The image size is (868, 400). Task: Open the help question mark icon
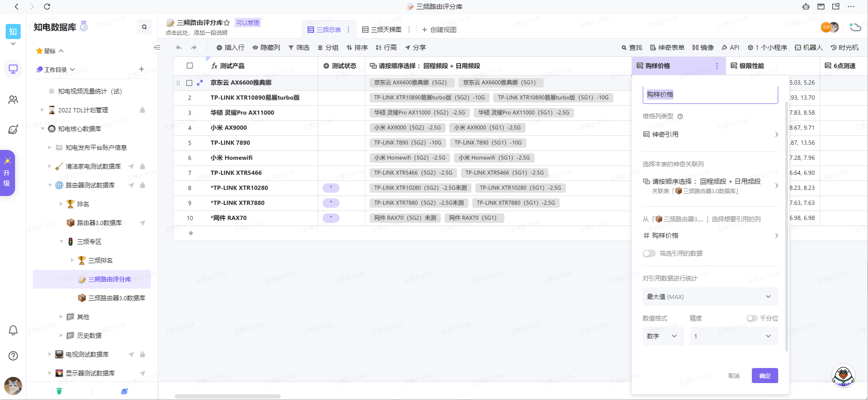(x=13, y=356)
